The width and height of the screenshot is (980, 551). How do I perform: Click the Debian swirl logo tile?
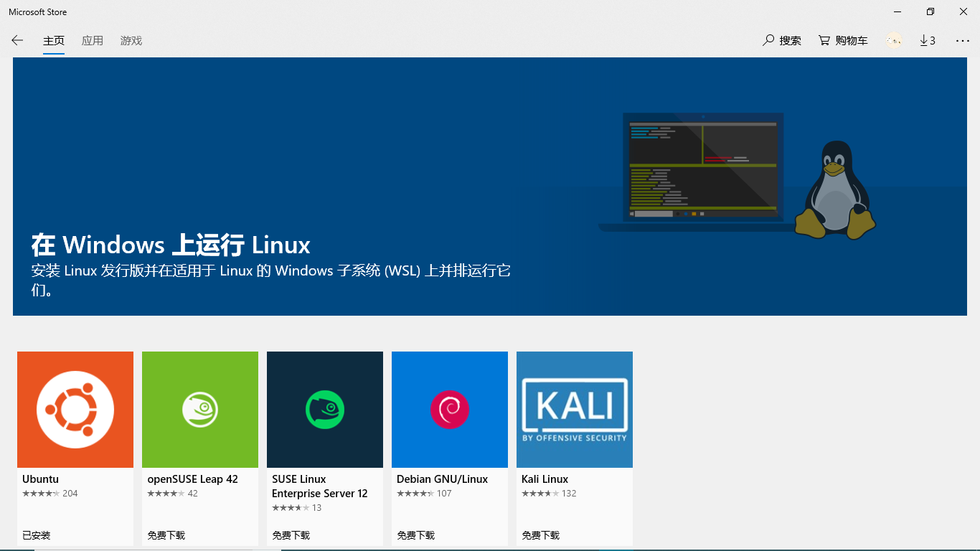coord(450,410)
